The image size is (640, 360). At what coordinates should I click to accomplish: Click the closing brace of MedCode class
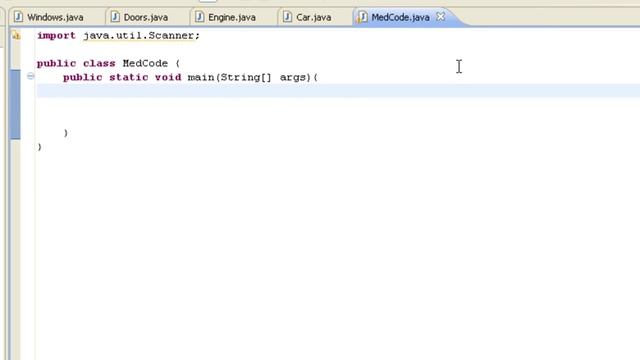[40, 147]
